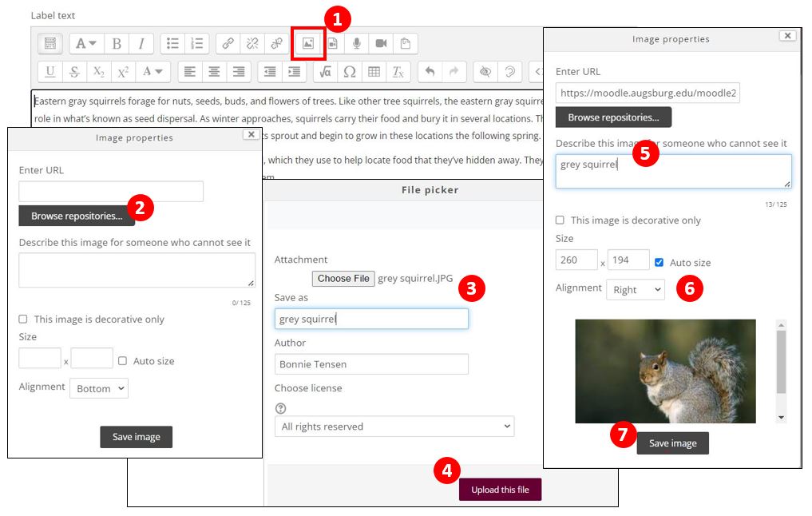Enable the unchecked Auto size checkbox
Image resolution: width=812 pixels, height=516 pixels.
pyautogui.click(x=122, y=360)
